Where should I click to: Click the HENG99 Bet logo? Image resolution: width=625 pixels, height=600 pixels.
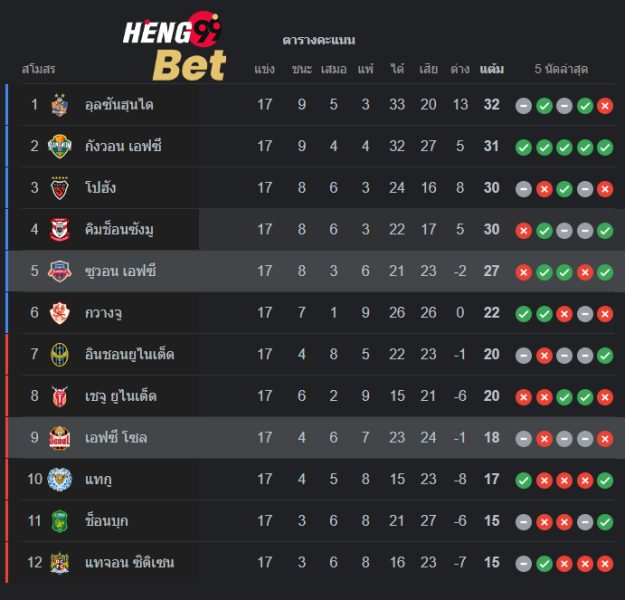tap(174, 46)
